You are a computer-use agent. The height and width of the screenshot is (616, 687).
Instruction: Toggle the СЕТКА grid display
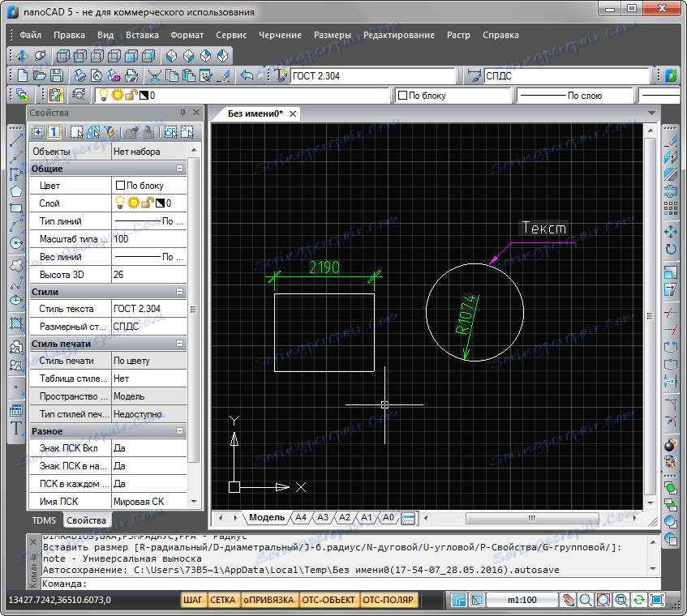tap(222, 601)
